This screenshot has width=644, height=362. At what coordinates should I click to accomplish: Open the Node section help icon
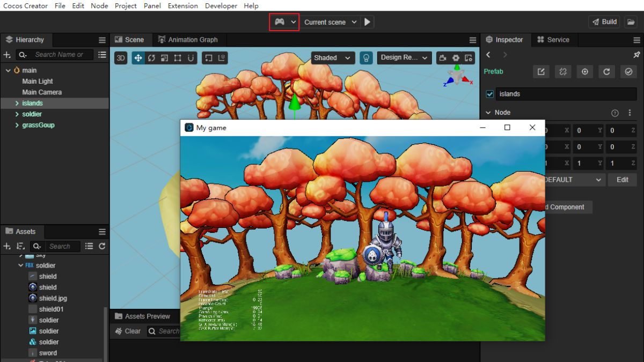(x=615, y=113)
